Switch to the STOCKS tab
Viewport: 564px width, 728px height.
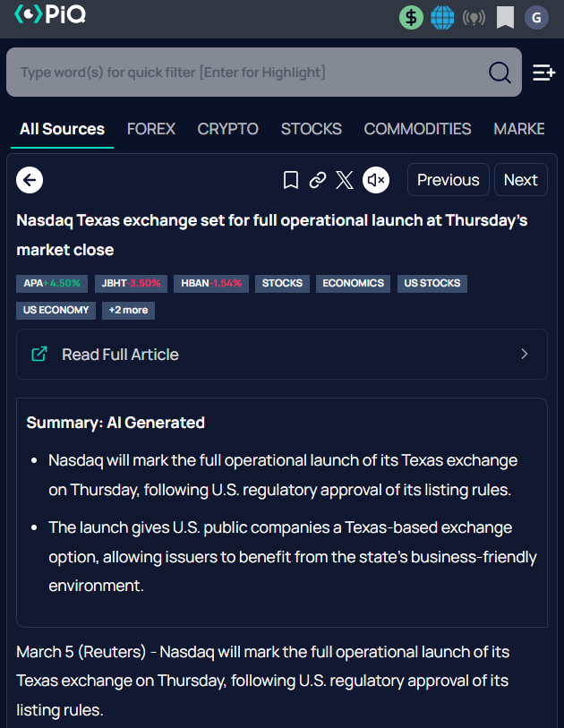tap(311, 129)
